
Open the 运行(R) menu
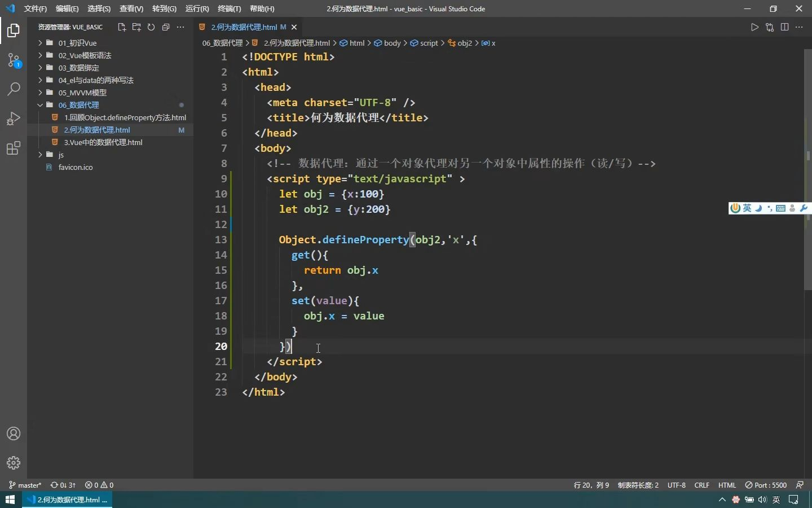pos(197,8)
